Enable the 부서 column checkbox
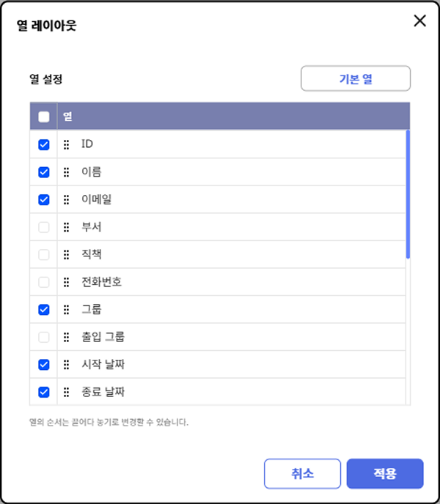Viewport: 440px width, 504px height. 43,227
